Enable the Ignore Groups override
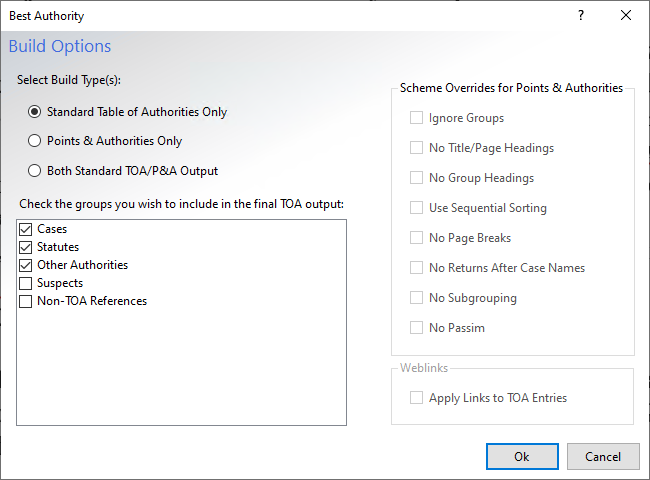The image size is (650, 480). (x=416, y=118)
